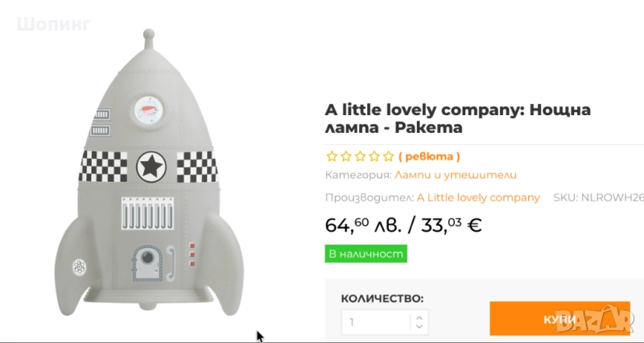Open the A Little lovely company manufacturer link
644x343 pixels.
click(x=478, y=197)
